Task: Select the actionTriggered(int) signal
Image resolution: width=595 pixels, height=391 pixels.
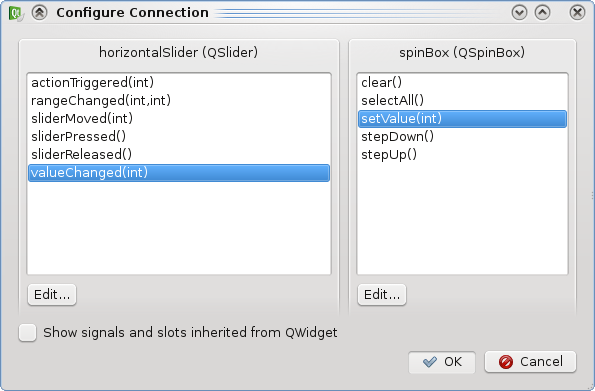Action: point(179,82)
